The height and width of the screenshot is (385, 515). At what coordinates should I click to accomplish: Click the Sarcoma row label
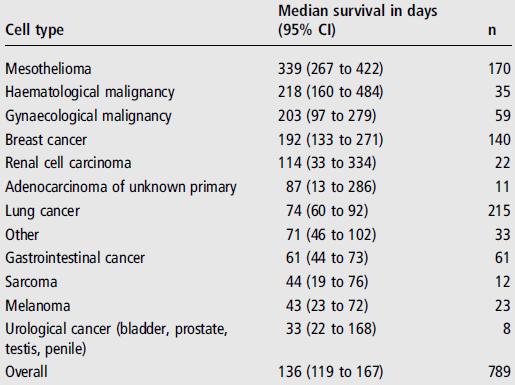pyautogui.click(x=31, y=282)
